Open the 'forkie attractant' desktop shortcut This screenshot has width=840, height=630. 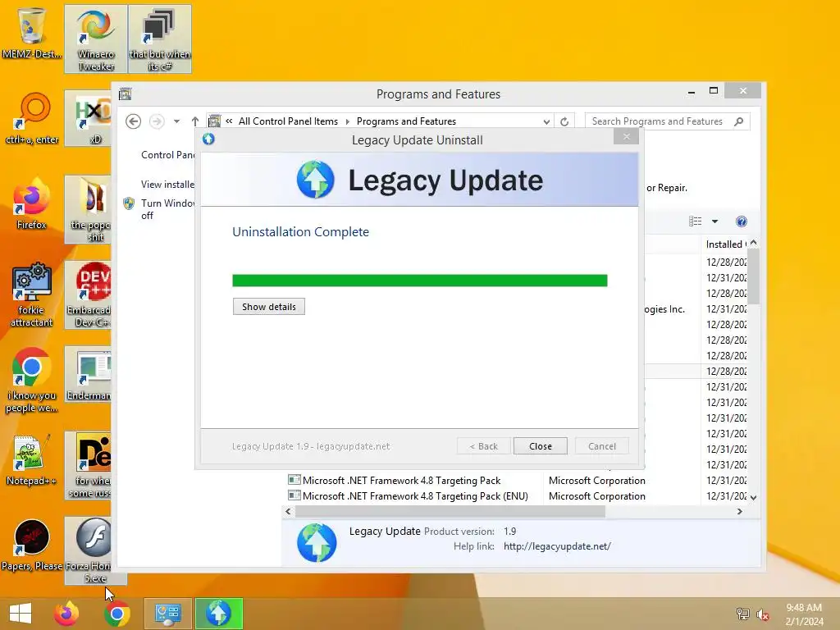click(x=32, y=294)
